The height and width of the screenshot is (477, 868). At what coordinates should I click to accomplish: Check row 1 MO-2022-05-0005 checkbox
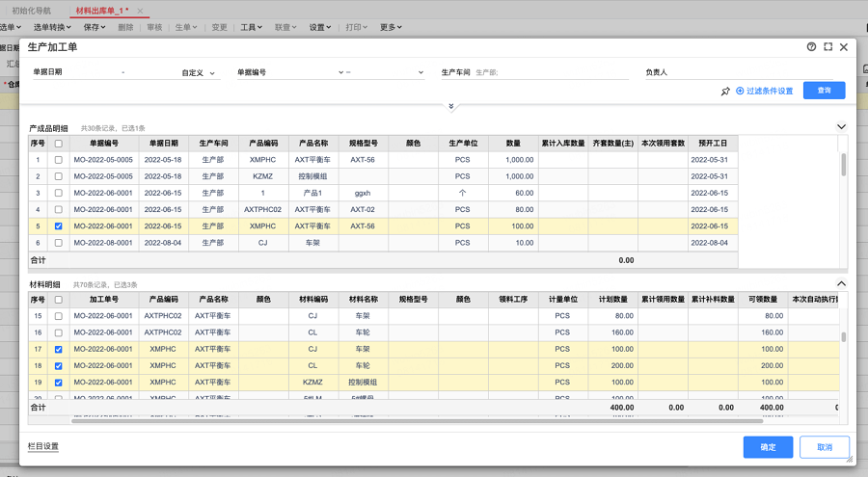click(x=59, y=160)
